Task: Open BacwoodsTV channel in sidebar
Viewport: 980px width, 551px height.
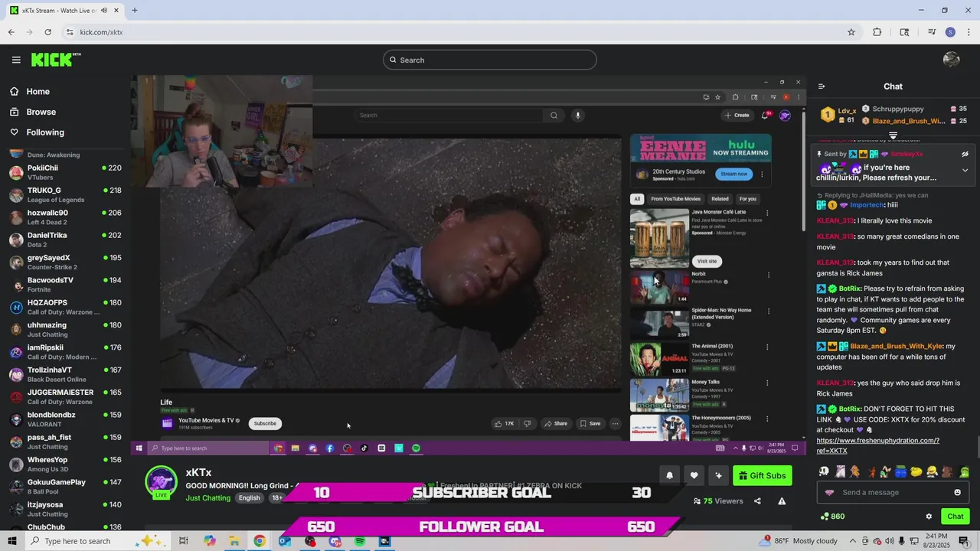Action: tap(65, 285)
